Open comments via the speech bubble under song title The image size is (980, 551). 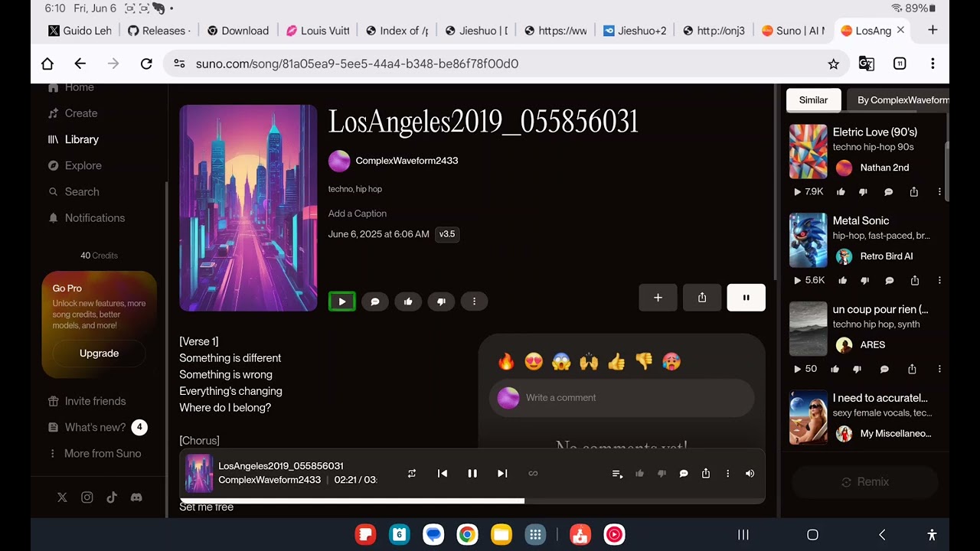click(375, 302)
